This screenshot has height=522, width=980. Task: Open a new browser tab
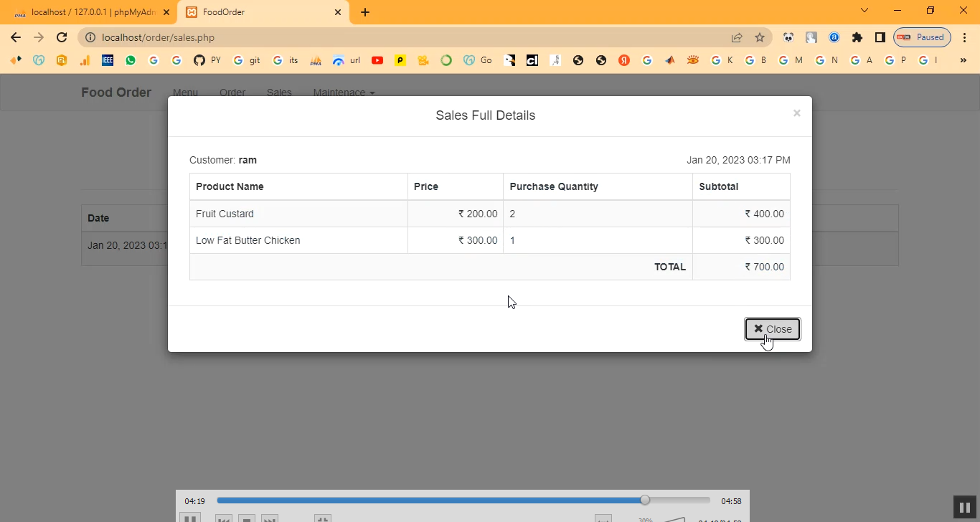click(365, 12)
